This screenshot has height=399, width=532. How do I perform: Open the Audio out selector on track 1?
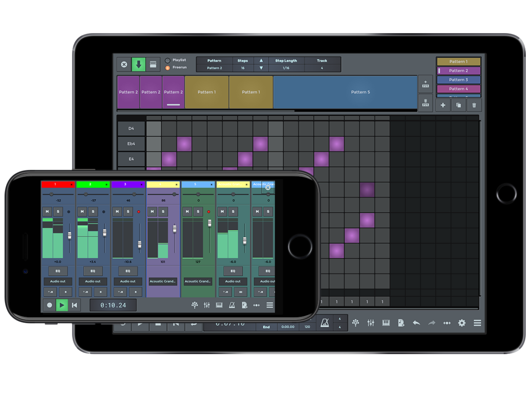pyautogui.click(x=58, y=282)
